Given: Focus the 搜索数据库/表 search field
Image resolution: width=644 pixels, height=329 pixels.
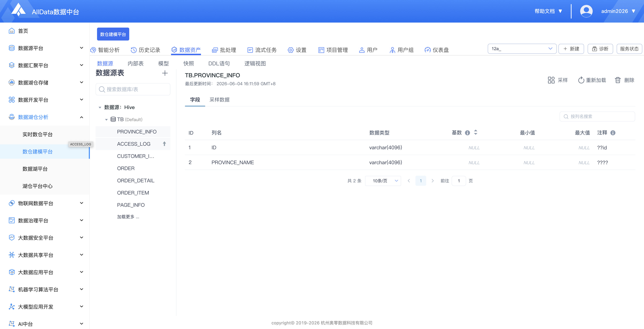Looking at the screenshot, I should point(133,89).
